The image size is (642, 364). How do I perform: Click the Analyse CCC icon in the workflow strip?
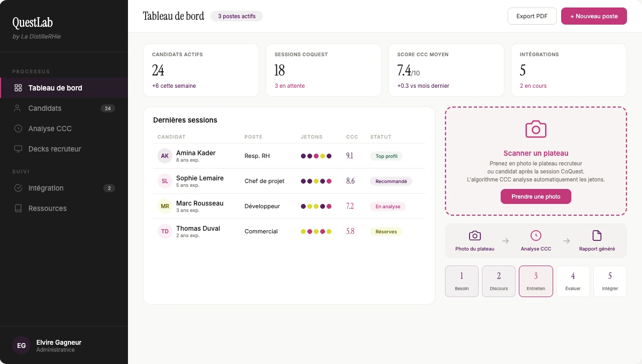point(535,234)
